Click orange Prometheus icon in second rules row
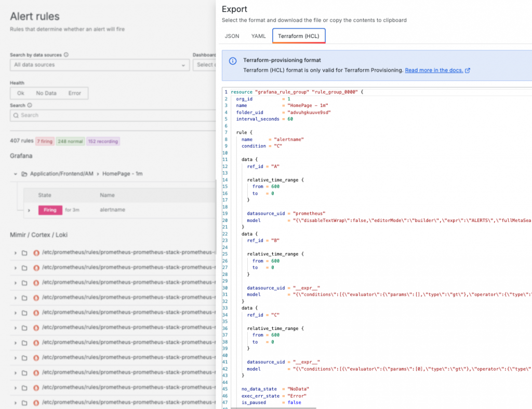Screen dimensions: 532x409 pyautogui.click(x=36, y=268)
